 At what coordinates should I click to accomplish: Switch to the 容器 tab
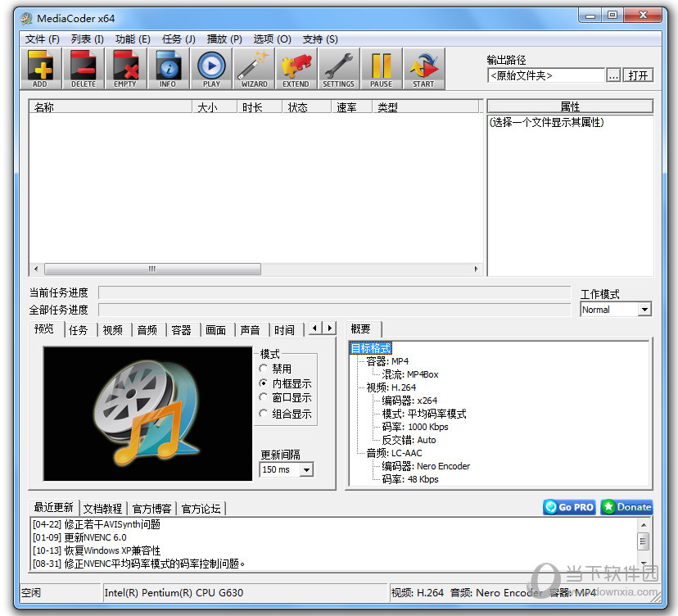(x=181, y=330)
